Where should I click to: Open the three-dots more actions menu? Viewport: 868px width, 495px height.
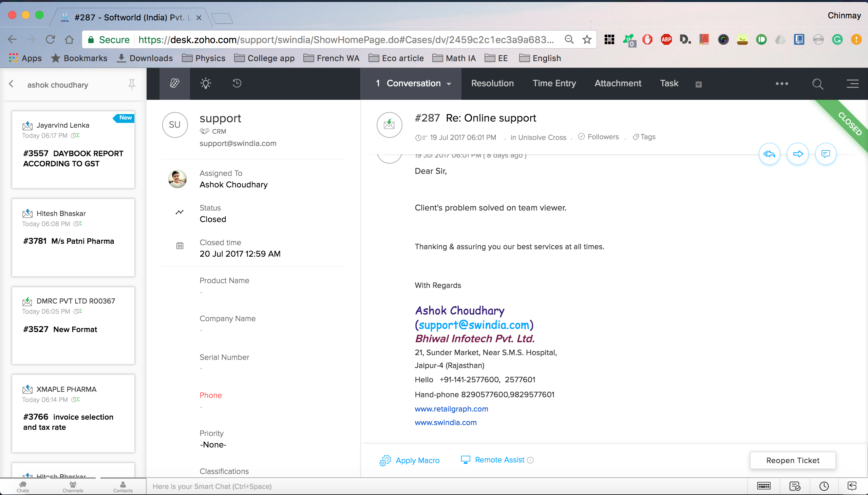781,84
